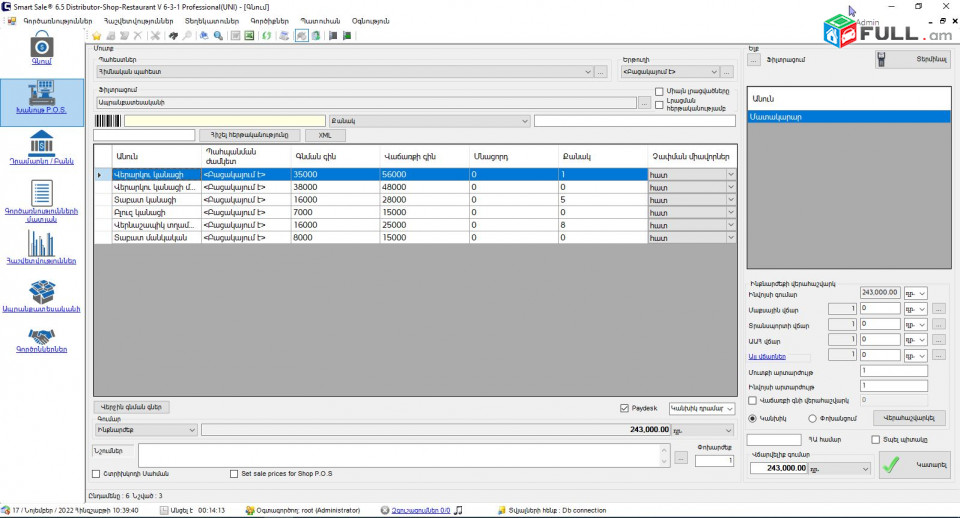Click the yellow barcode input field

point(225,121)
